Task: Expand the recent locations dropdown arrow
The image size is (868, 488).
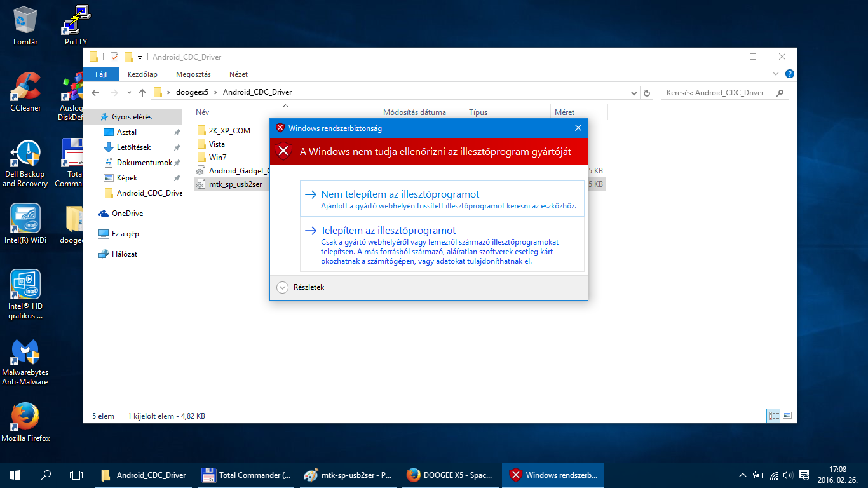Action: pos(129,93)
